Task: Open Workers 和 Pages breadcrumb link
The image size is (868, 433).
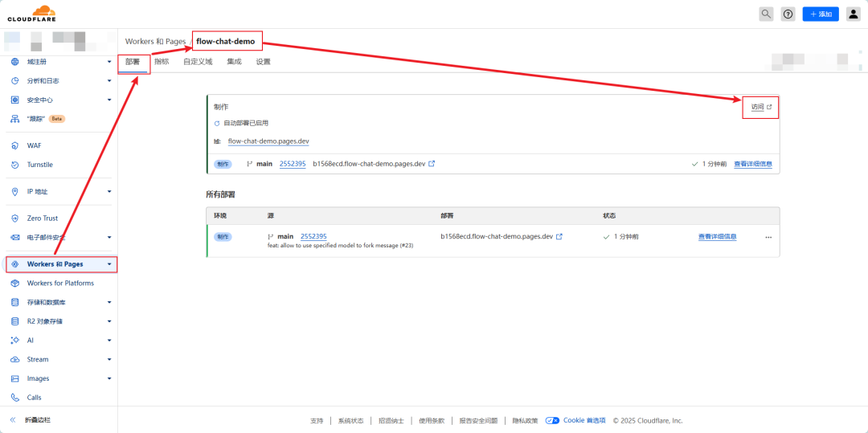Action: [154, 42]
